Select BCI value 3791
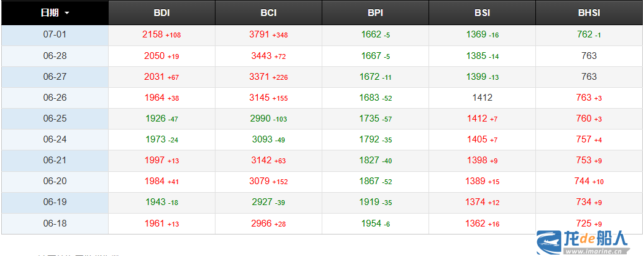The height and width of the screenshot is (256, 644). click(x=259, y=35)
